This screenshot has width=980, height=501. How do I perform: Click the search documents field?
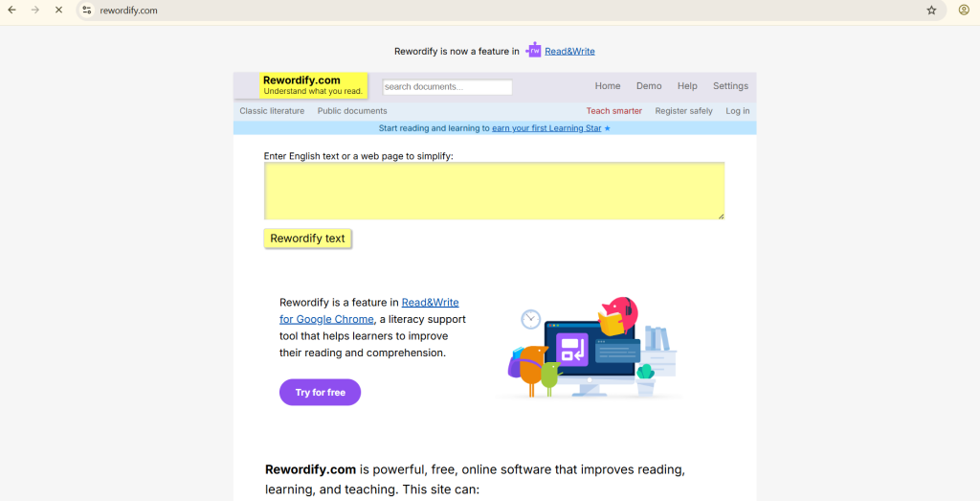pos(447,87)
